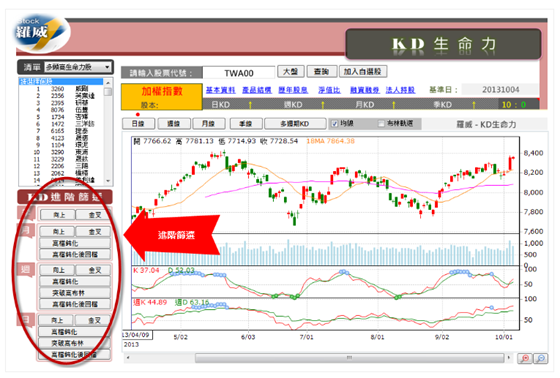Viewport: 560px width, 378px height.
Task: Select stock 1734 in the list
Action: 61,117
